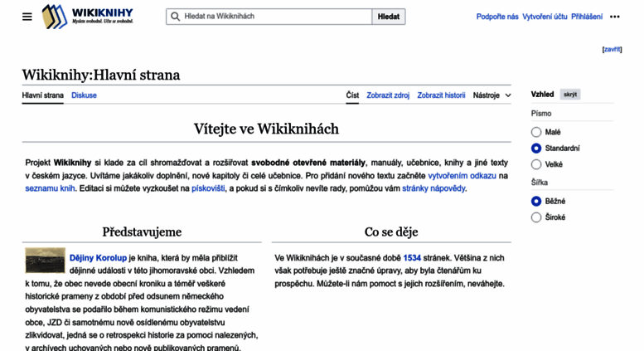This screenshot has height=351, width=644.
Task: Follow the vytvořením odkazu link
Action: click(462, 176)
